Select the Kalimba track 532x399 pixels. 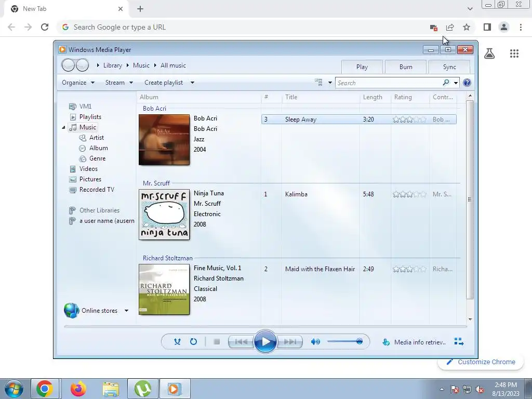tap(296, 194)
